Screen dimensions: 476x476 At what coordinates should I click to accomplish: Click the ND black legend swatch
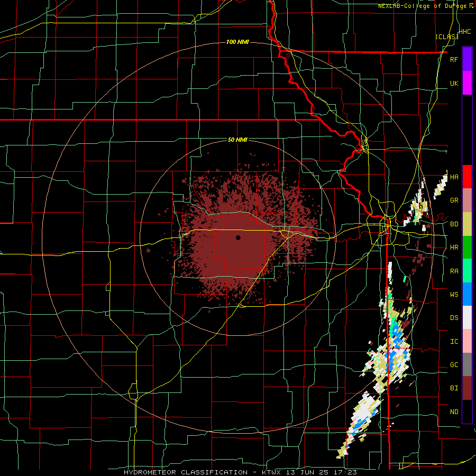point(467,411)
